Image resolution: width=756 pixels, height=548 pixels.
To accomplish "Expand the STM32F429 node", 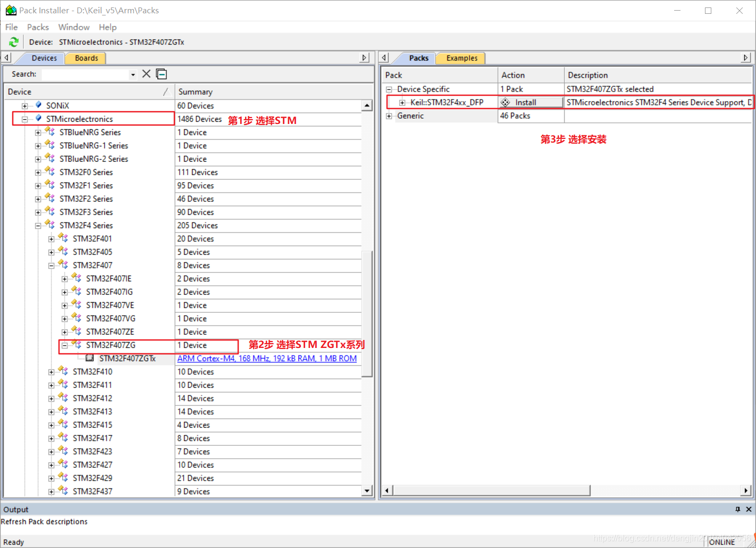I will coord(51,478).
